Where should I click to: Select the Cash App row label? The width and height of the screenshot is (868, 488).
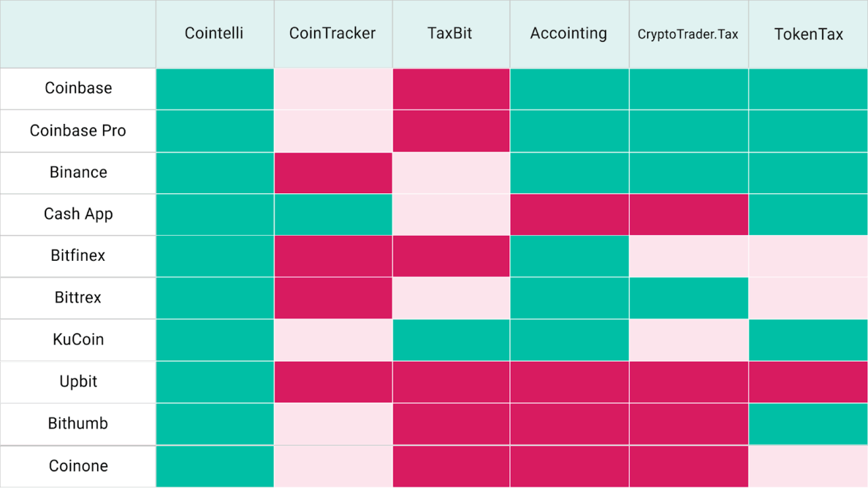point(78,214)
